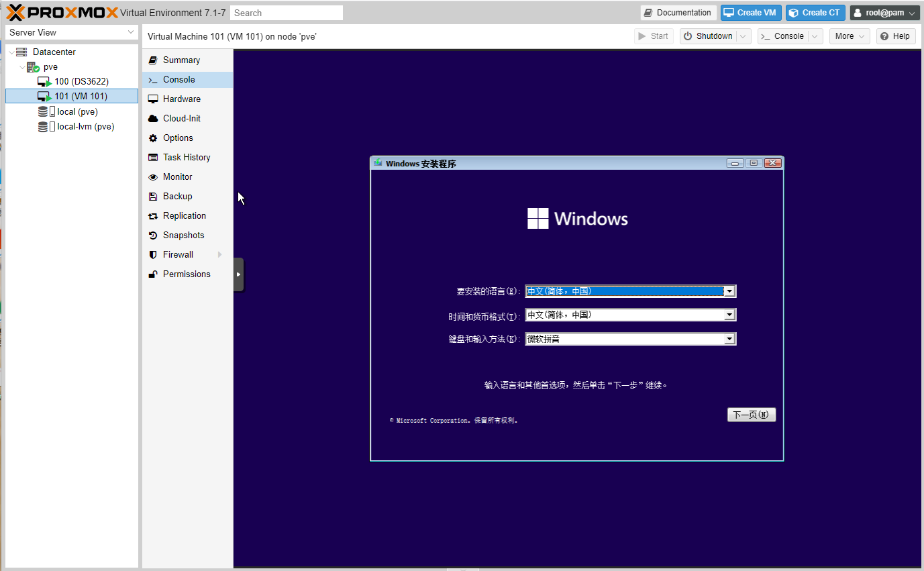
Task: Select local (pve) storage
Action: coord(77,111)
